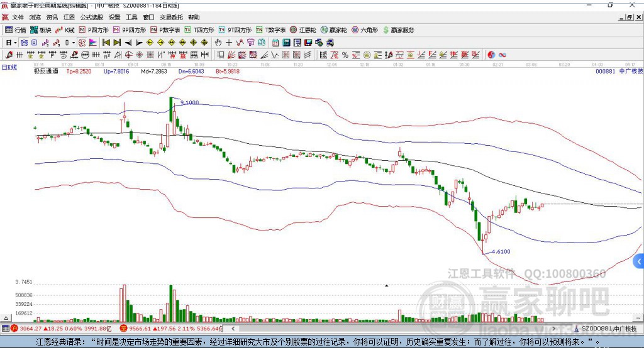Open the calculator tool icon
The width and height of the screenshot is (644, 348).
287,43
